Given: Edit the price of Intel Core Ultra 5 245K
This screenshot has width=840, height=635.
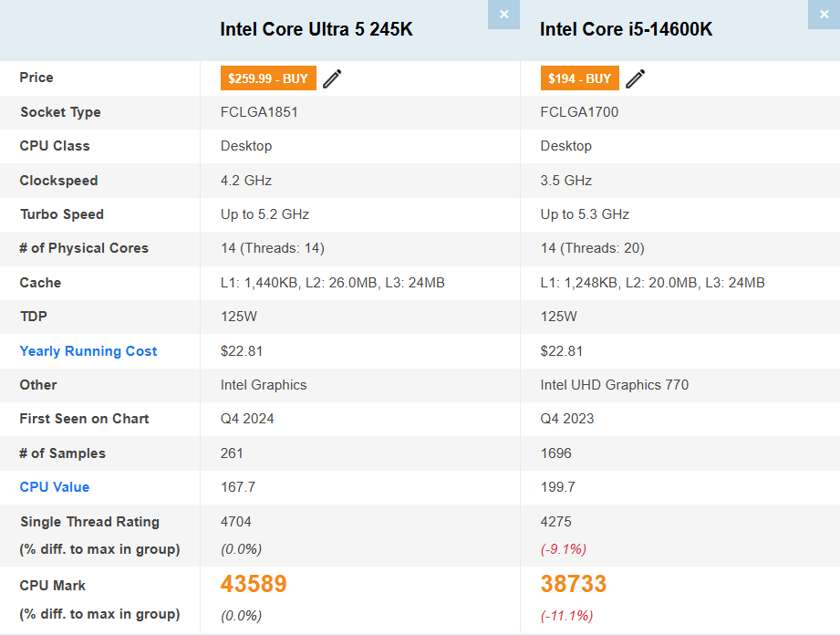Looking at the screenshot, I should click(331, 78).
